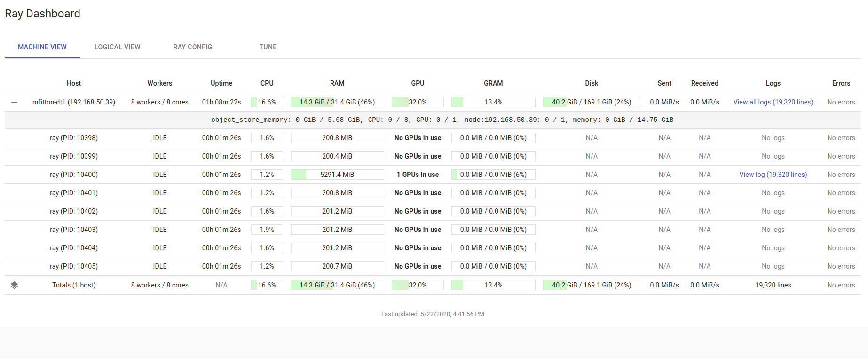Click the Sent column header
The width and height of the screenshot is (868, 359).
664,83
